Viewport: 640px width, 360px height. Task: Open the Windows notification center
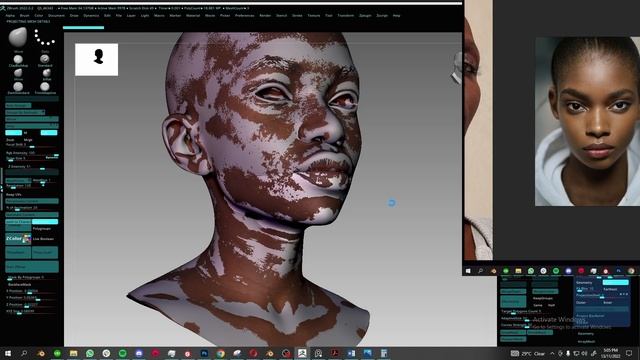[629, 353]
